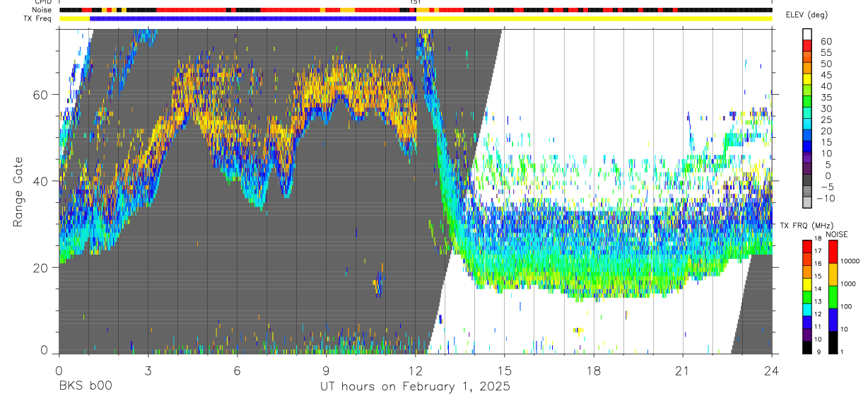Screen dimensions: 868x401
Task: Click the '60' tick on Range Gate axis
Action: [x=41, y=95]
